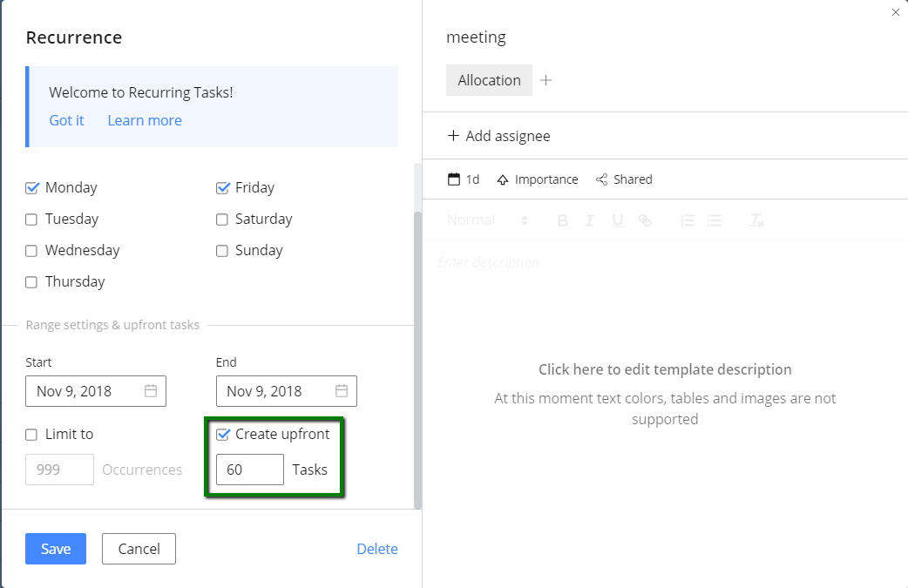Expand the Normal text style dropdown
Screen dimensions: 908x588
487,221
